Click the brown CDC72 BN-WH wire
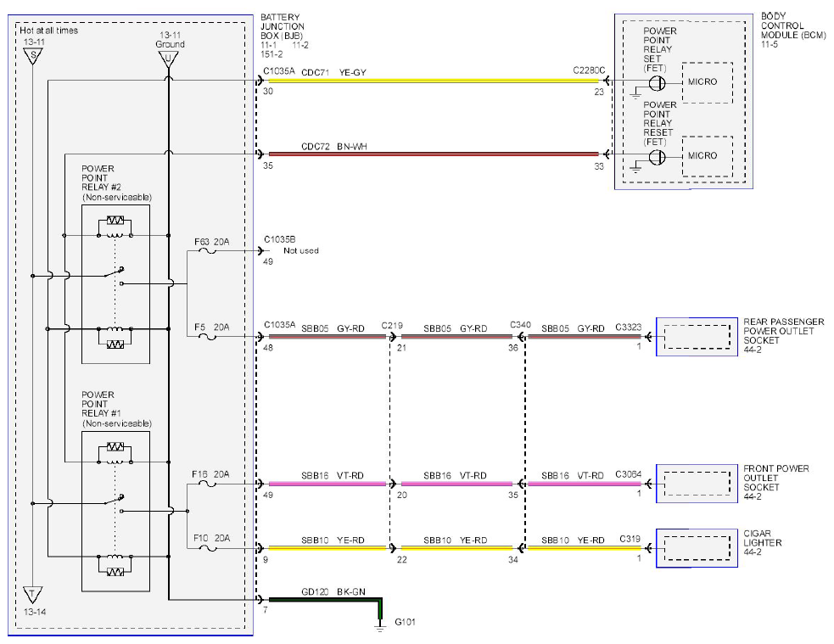 click(x=434, y=154)
